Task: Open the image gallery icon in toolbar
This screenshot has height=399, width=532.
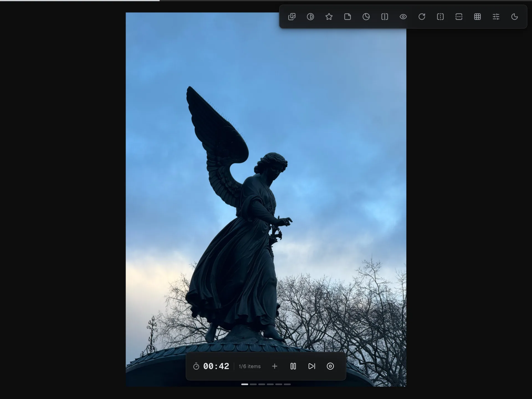Action: [292, 17]
